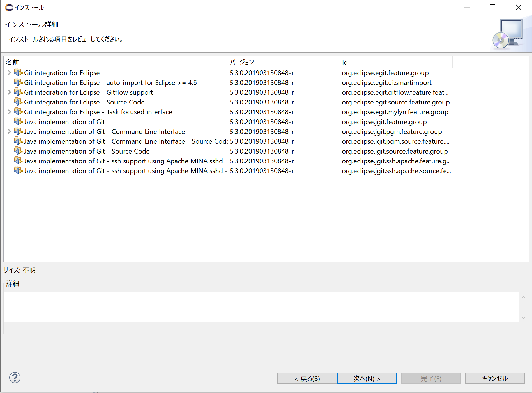This screenshot has height=393, width=532.
Task: Select 'Git integration for Eclipse - Source Code'
Action: coord(84,102)
